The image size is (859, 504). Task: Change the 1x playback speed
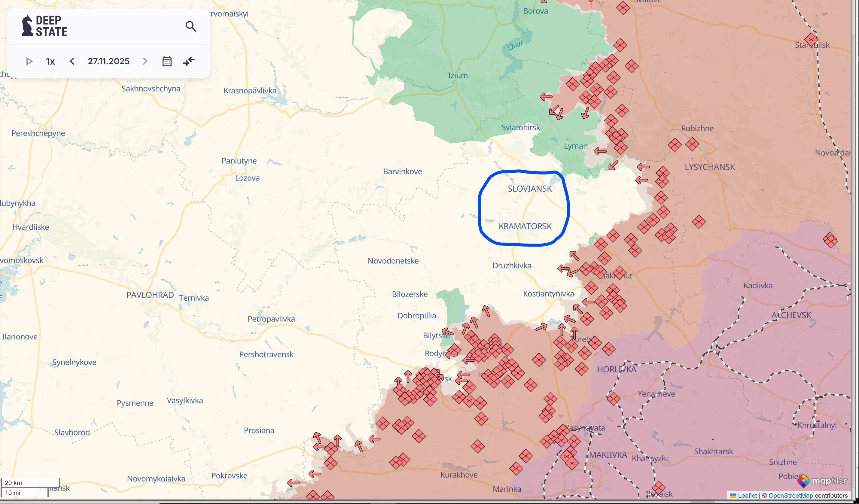pyautogui.click(x=50, y=61)
